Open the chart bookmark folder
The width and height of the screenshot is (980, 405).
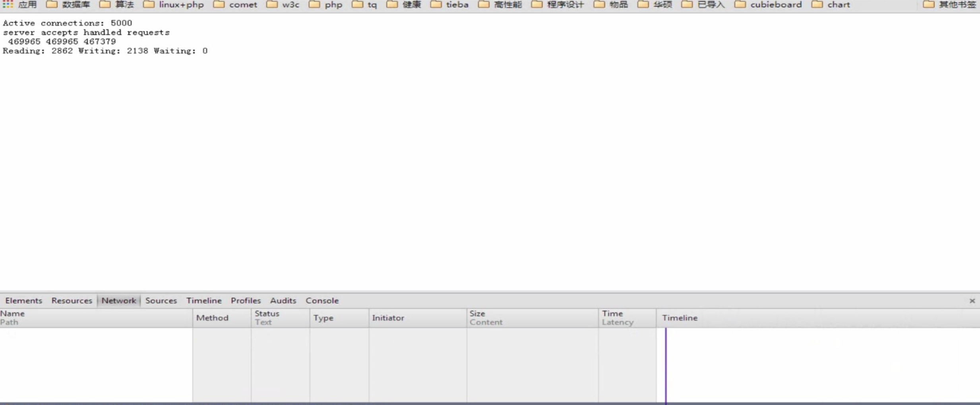831,4
